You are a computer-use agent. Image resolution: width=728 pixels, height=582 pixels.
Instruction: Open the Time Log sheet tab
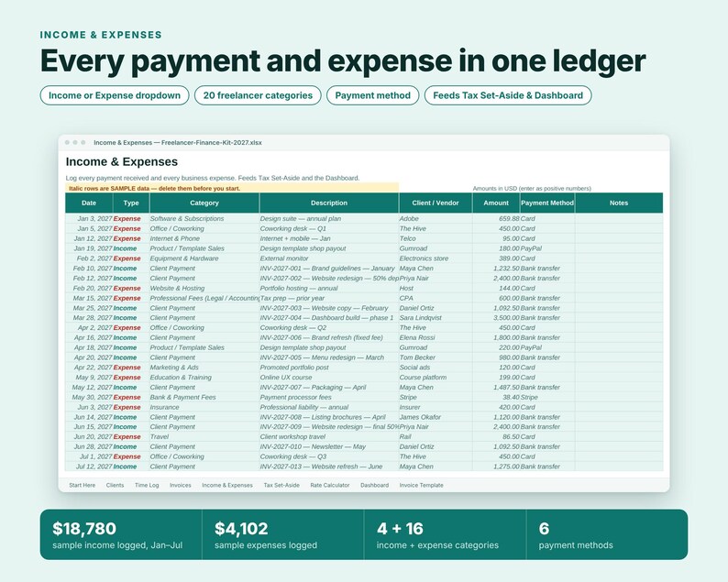(x=147, y=485)
